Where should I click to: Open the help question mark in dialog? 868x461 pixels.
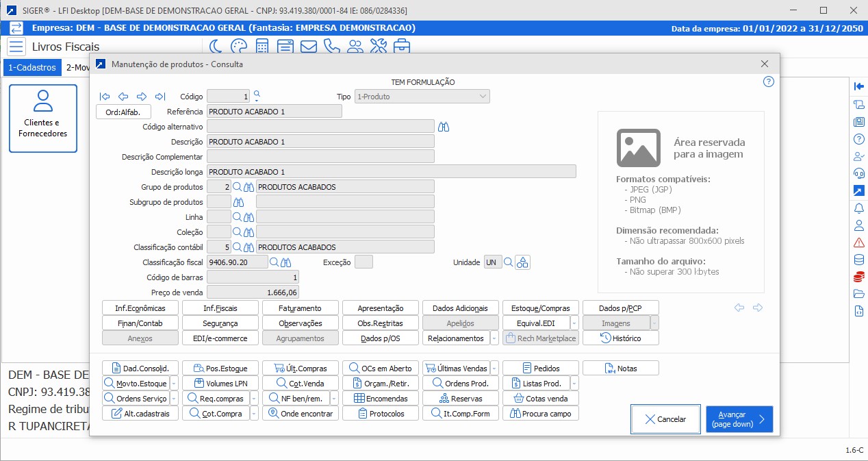[x=768, y=82]
